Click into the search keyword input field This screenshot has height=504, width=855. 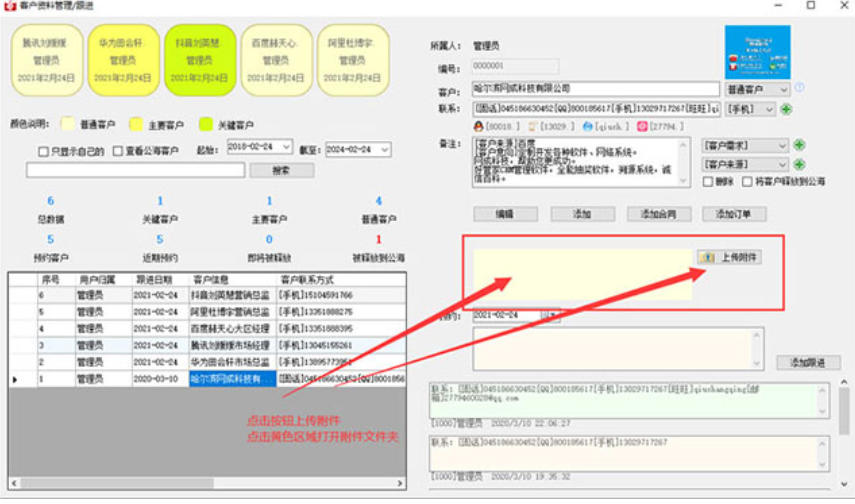(x=135, y=170)
